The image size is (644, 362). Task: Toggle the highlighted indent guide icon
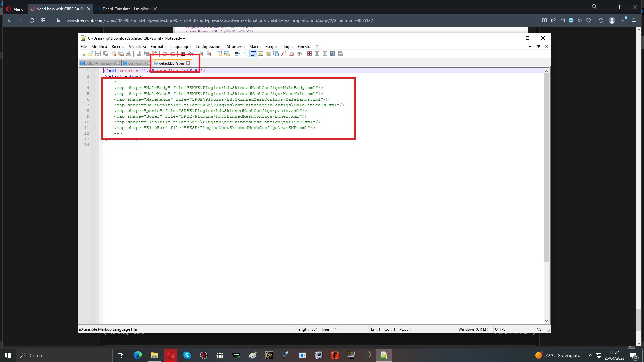[x=253, y=54]
